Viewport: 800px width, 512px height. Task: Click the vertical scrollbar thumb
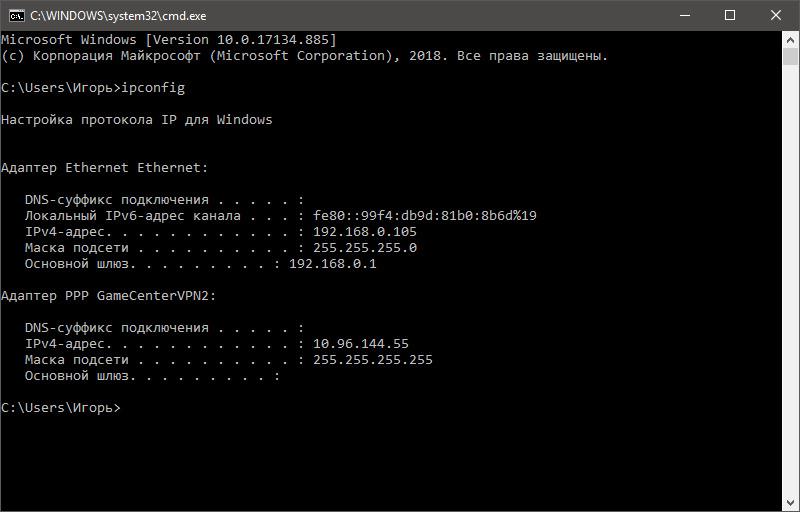coord(791,57)
